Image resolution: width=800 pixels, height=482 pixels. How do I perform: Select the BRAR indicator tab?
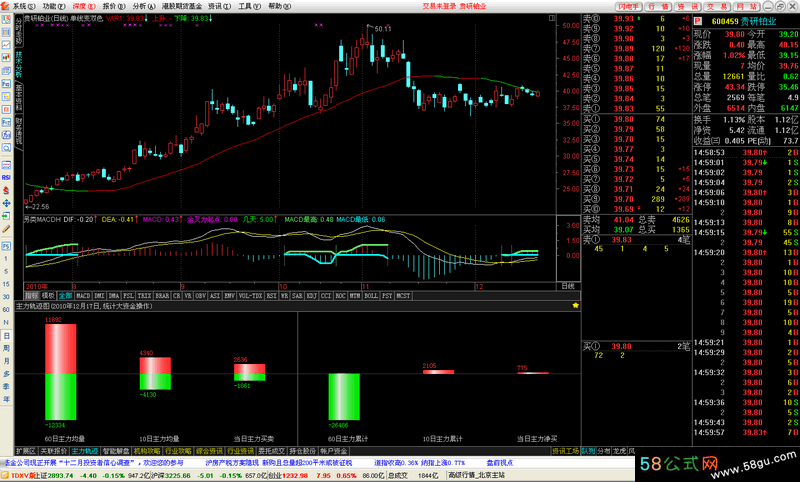coord(162,296)
